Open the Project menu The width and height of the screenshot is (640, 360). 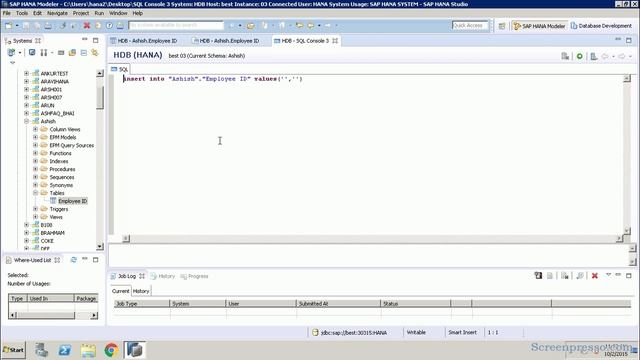tap(81, 13)
